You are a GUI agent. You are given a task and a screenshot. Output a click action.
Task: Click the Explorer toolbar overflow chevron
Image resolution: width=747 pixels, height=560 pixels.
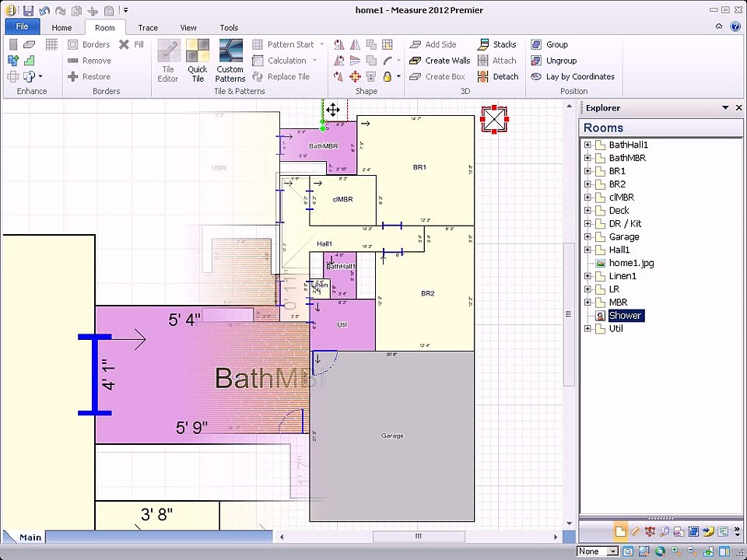point(736,531)
